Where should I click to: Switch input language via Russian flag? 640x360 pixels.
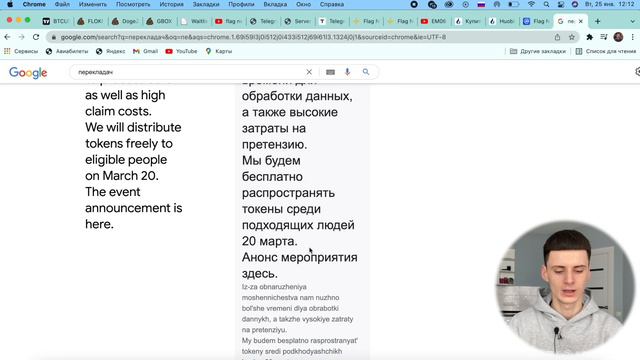click(x=481, y=4)
